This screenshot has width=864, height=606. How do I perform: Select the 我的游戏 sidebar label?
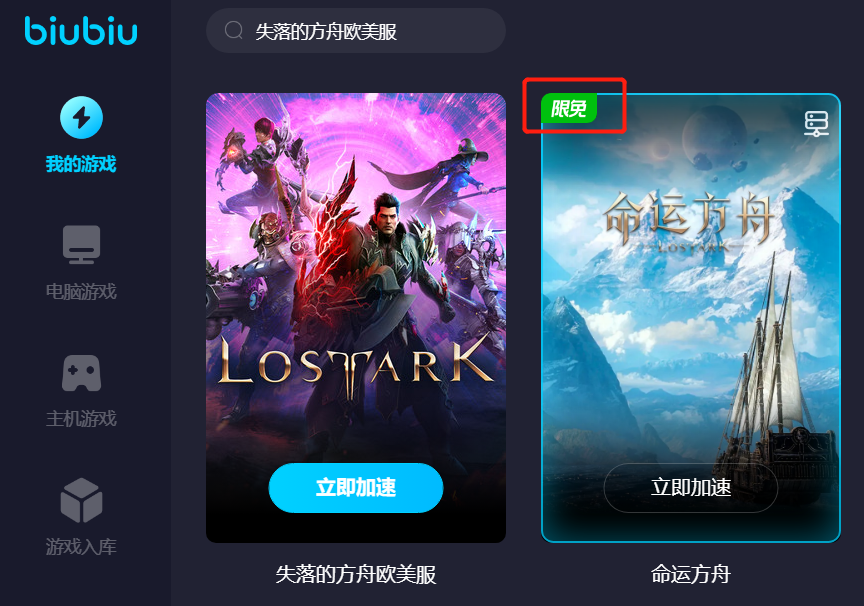coord(81,164)
